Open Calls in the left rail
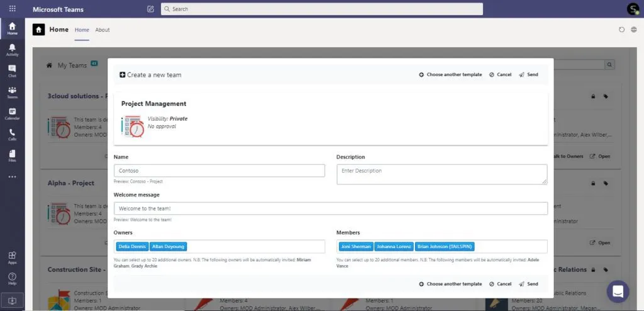This screenshot has width=644, height=311. pos(13,135)
